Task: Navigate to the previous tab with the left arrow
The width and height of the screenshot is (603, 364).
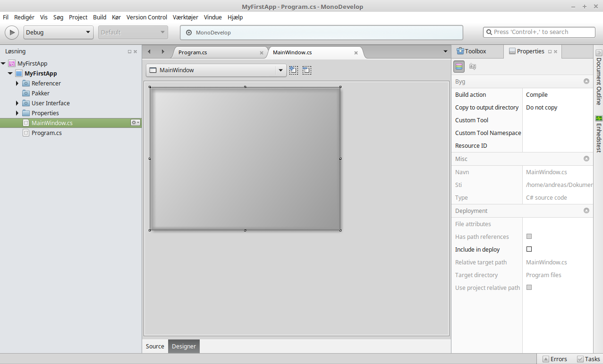Action: [x=149, y=51]
